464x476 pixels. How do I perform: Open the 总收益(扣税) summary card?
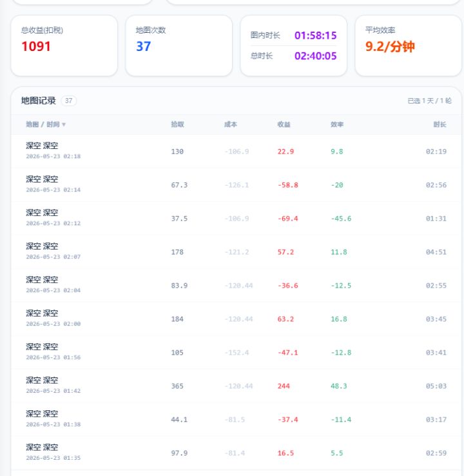[64, 46]
